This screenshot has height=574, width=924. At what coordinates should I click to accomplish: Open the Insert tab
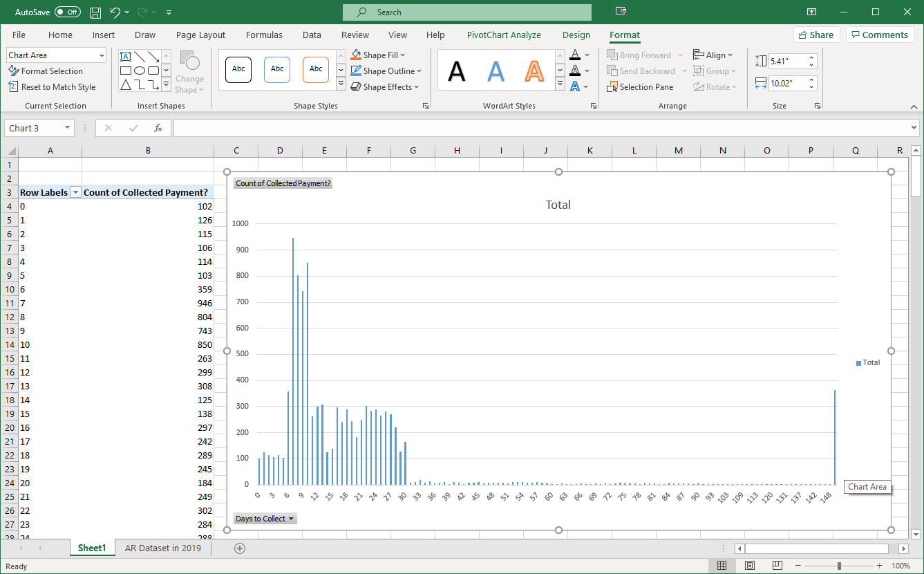click(x=104, y=35)
